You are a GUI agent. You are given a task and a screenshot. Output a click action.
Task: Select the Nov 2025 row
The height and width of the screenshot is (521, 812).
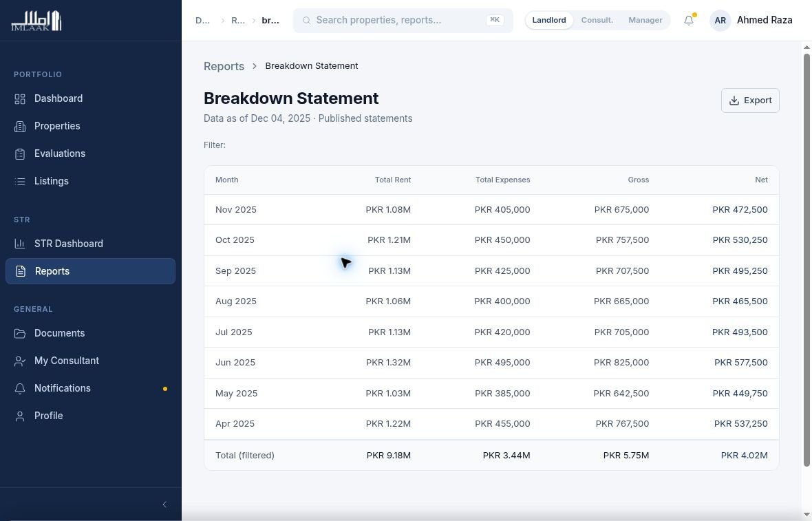click(491, 210)
